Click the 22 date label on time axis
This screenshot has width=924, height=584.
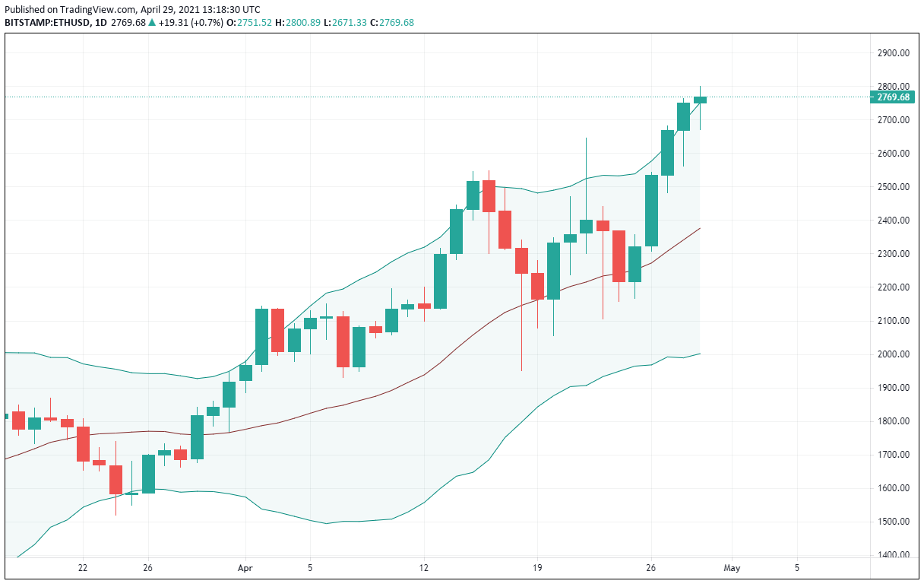click(x=83, y=568)
